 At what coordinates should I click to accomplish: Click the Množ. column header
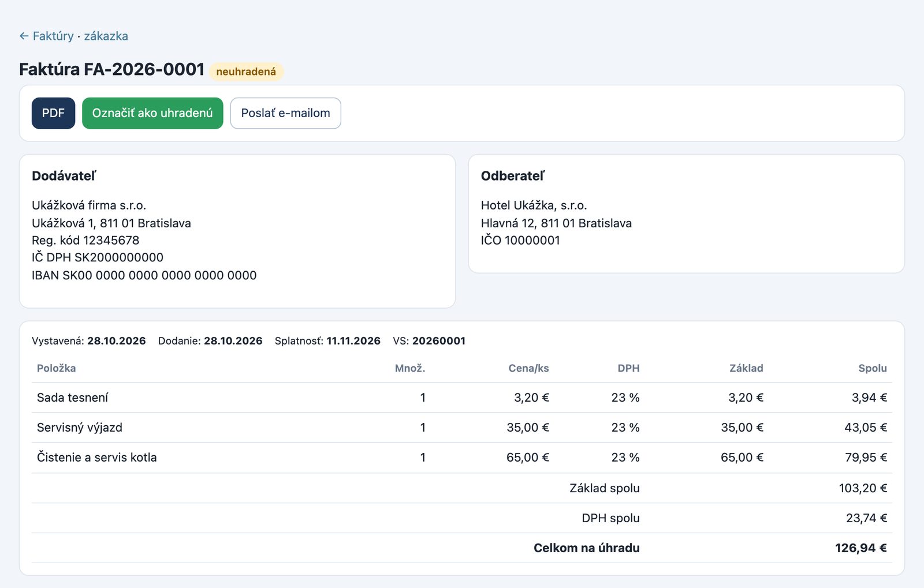click(410, 368)
